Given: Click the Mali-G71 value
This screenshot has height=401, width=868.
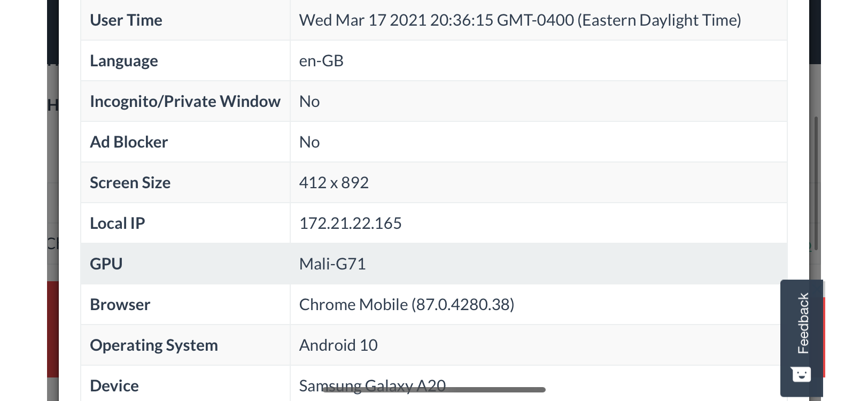Looking at the screenshot, I should click(x=332, y=264).
